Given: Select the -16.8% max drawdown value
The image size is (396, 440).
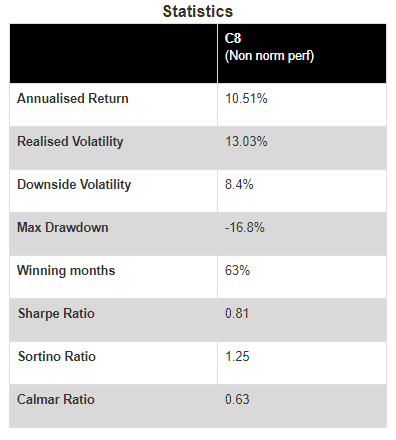Looking at the screenshot, I should tap(245, 227).
